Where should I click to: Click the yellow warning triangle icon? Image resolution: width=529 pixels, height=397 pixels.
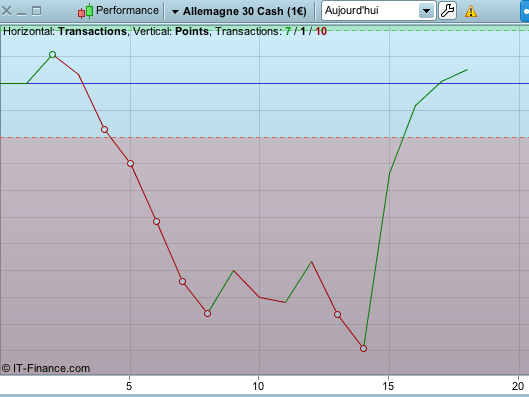[471, 11]
